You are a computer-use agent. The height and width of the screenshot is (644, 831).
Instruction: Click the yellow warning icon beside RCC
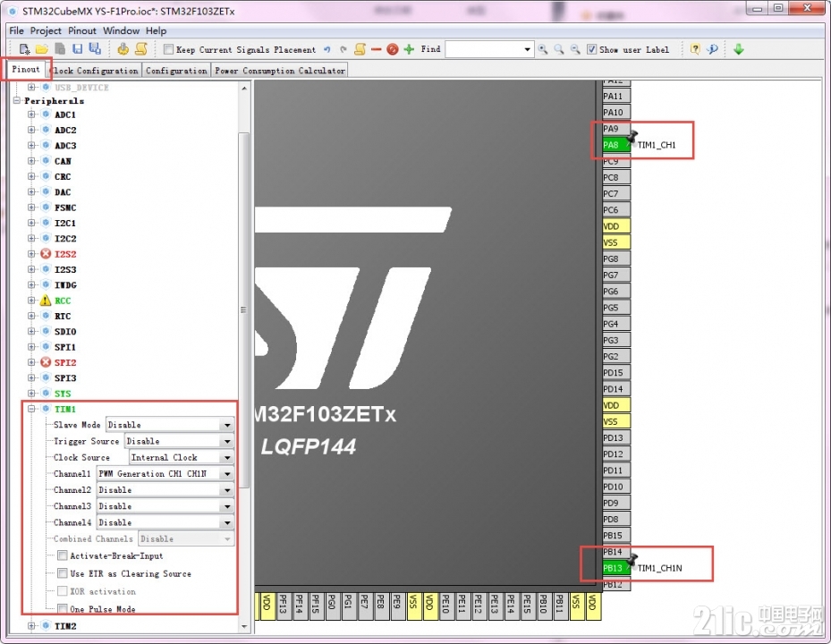click(47, 301)
